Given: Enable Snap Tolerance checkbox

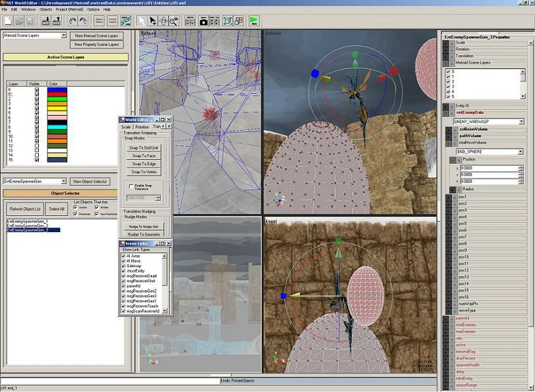Looking at the screenshot, I should (x=131, y=186).
